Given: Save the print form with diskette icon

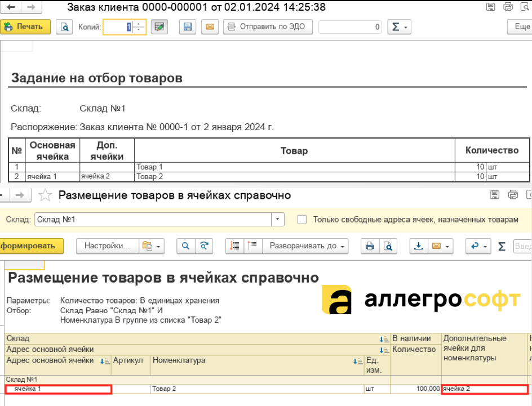Looking at the screenshot, I should (188, 27).
